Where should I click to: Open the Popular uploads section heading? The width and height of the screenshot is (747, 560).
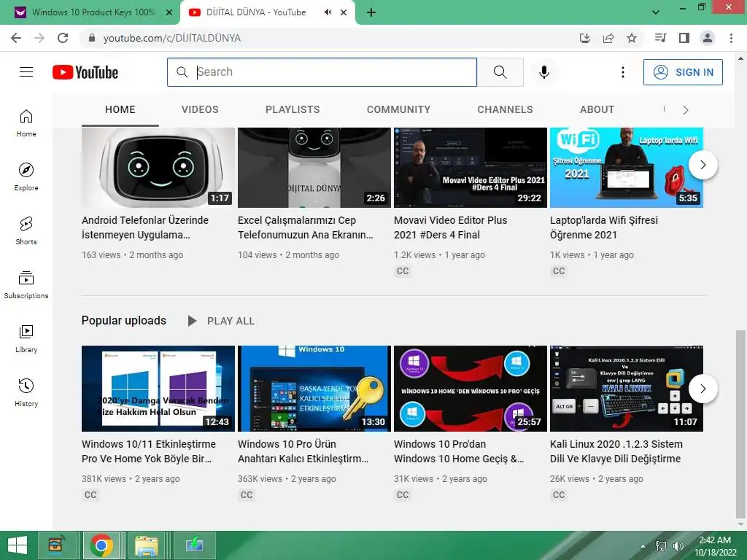pos(124,321)
